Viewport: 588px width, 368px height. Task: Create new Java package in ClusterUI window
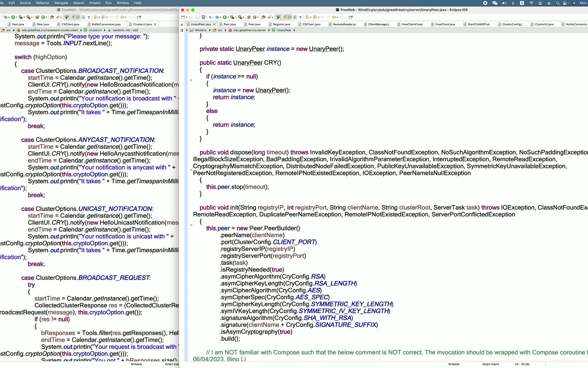point(37,17)
